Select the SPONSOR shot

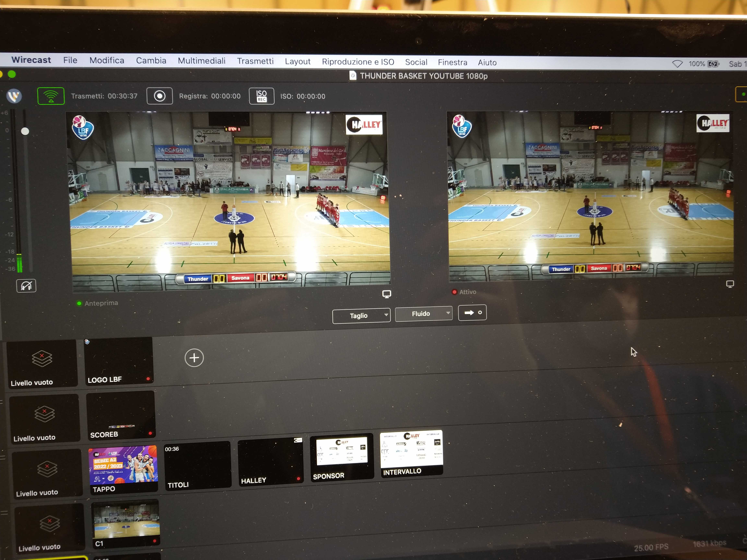coord(342,458)
